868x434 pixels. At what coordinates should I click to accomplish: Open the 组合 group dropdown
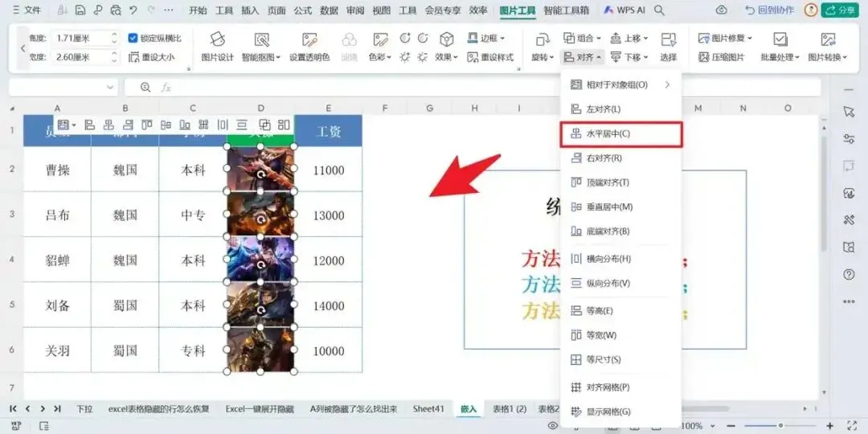coord(582,38)
